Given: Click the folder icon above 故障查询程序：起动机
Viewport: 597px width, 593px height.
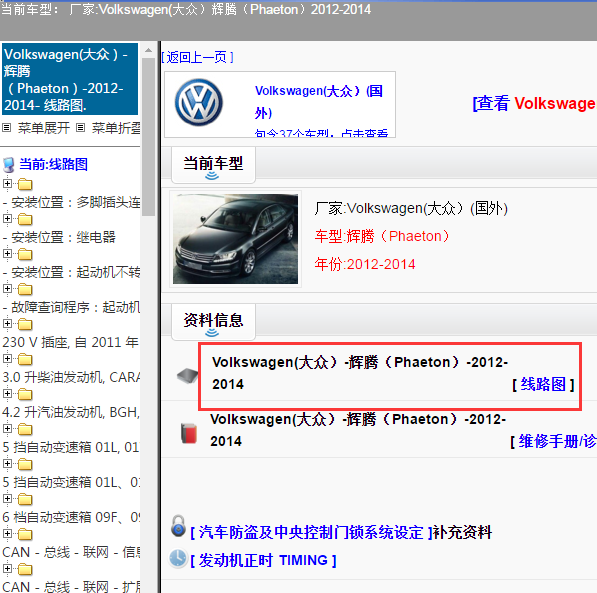Looking at the screenshot, I should click(25, 289).
